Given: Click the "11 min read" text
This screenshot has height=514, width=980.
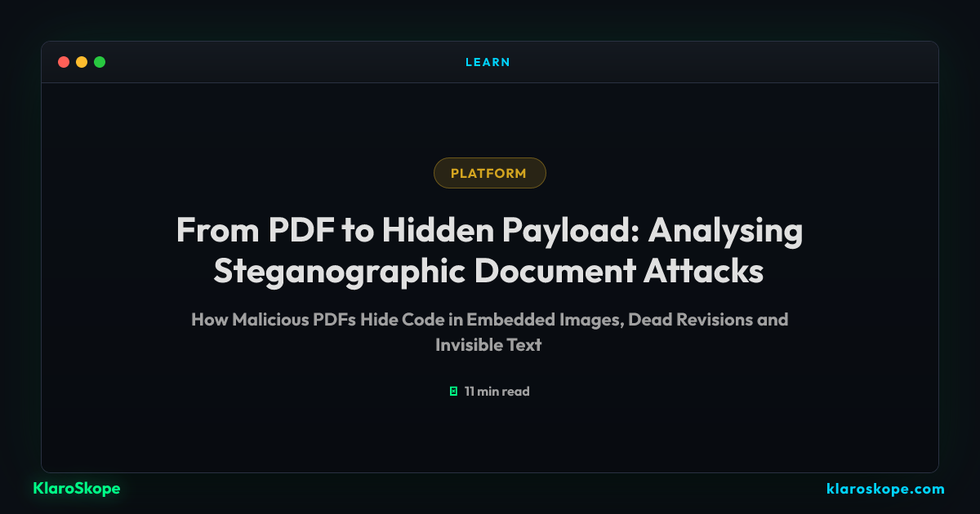Looking at the screenshot, I should (497, 392).
